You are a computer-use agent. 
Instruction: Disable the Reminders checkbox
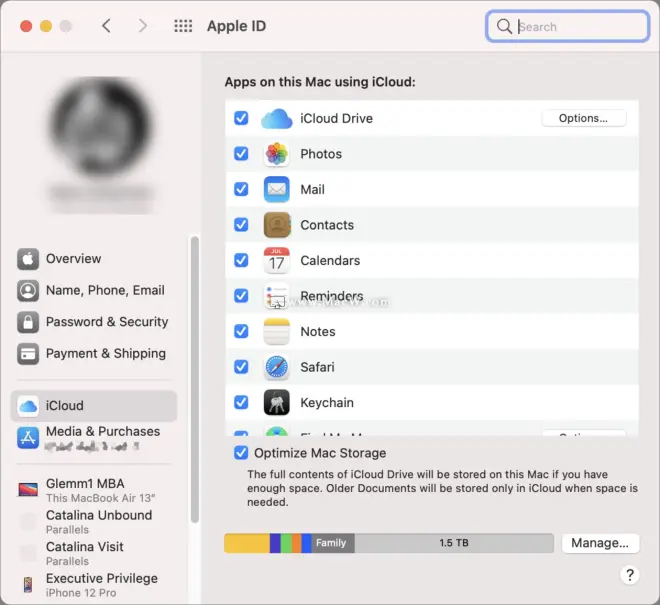[x=241, y=296]
